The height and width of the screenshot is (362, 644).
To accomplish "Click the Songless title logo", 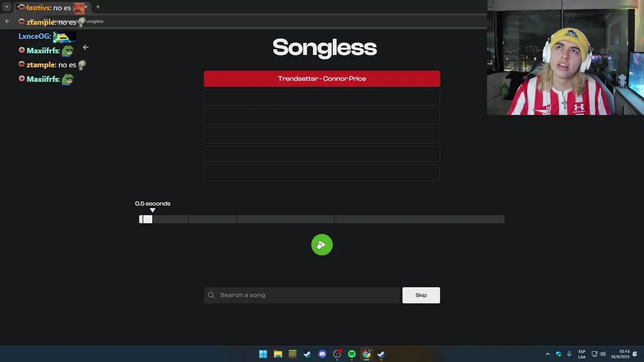I will click(325, 48).
